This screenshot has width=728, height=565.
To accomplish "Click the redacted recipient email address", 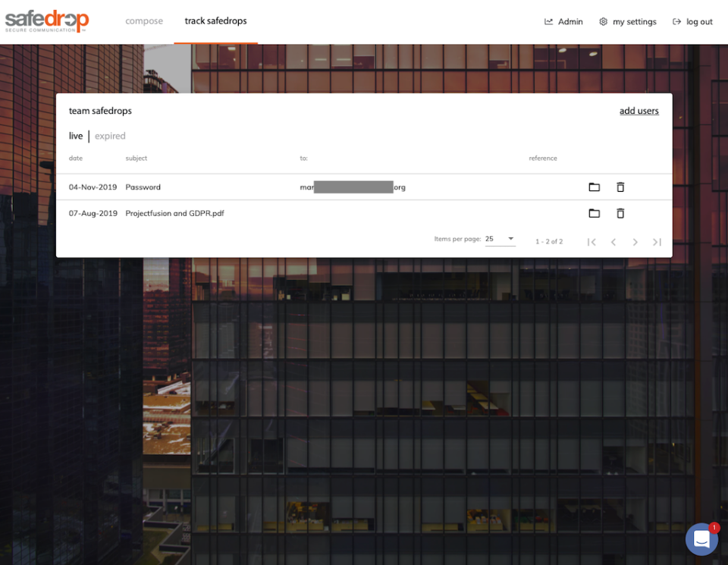I will pos(353,187).
